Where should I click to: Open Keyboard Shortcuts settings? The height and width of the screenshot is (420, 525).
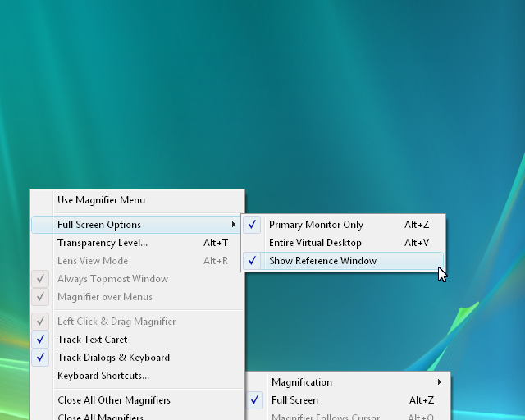pos(103,376)
